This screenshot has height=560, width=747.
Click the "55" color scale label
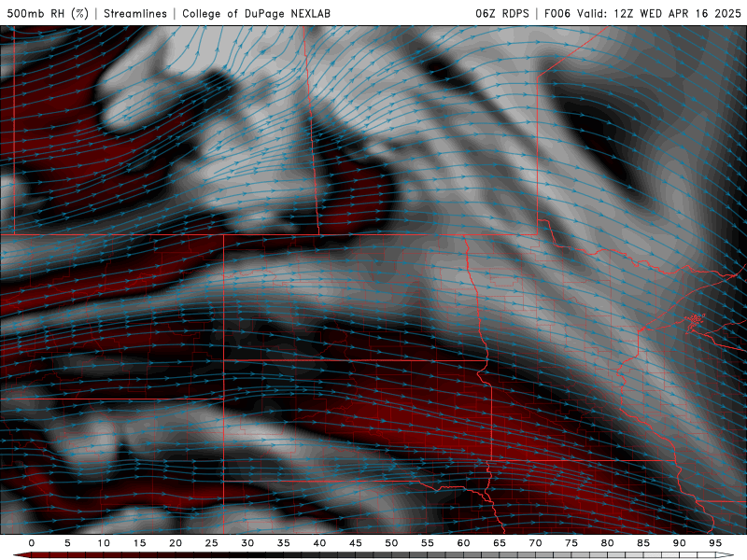pos(428,543)
